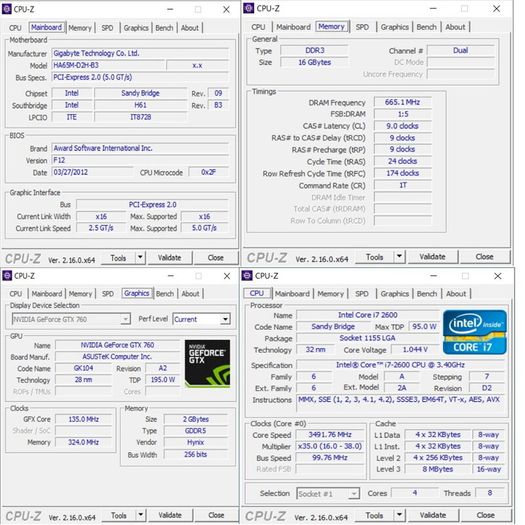Open SPD tab in Memory window
The height and width of the screenshot is (525, 525).
(x=362, y=27)
